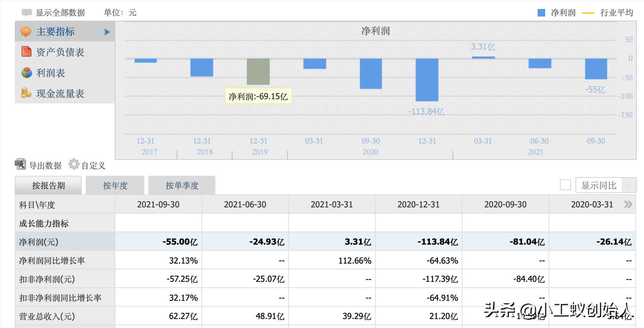
Task: Select the 净利润同比增长率 row label
Action: pyautogui.click(x=52, y=260)
